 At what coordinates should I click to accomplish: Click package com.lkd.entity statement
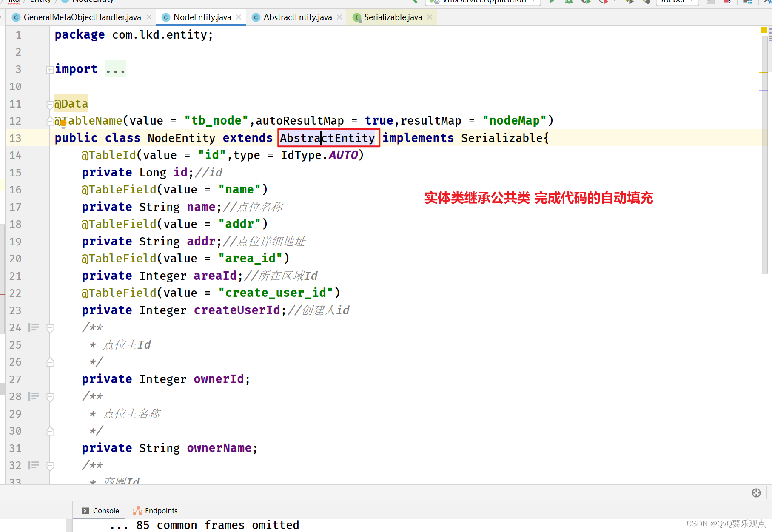tap(134, 35)
